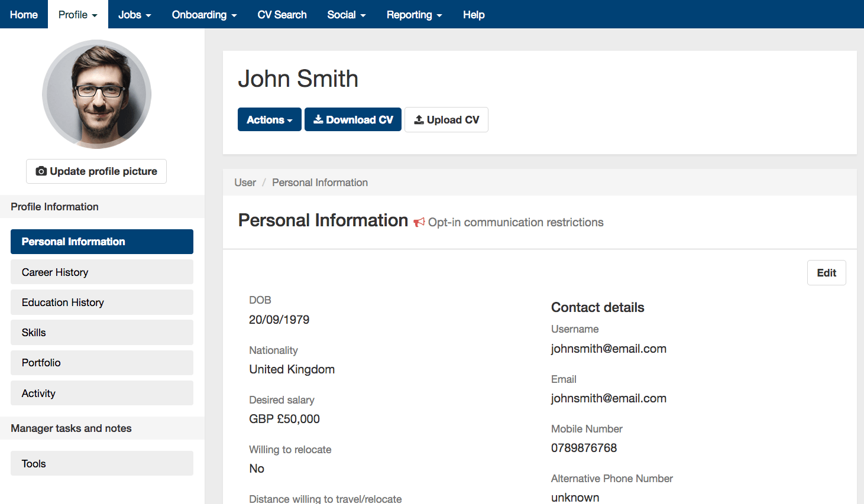The image size is (864, 504).
Task: Click Opt-in communication restrictions link
Action: 516,223
